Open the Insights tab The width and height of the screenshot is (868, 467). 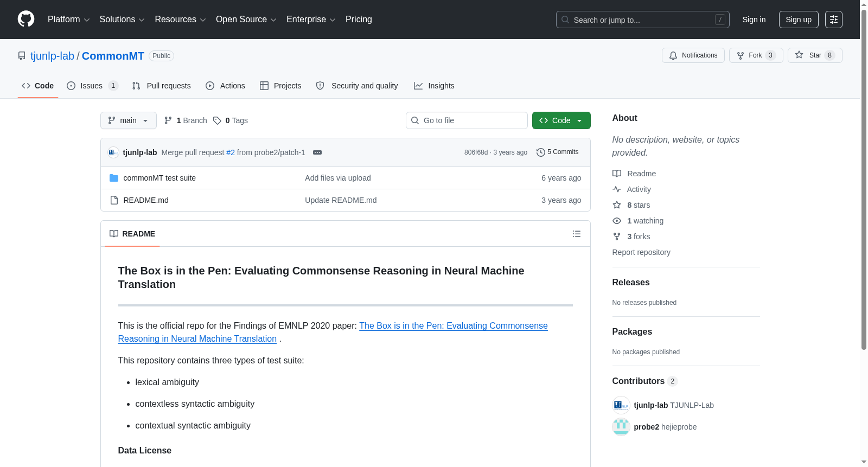(434, 86)
